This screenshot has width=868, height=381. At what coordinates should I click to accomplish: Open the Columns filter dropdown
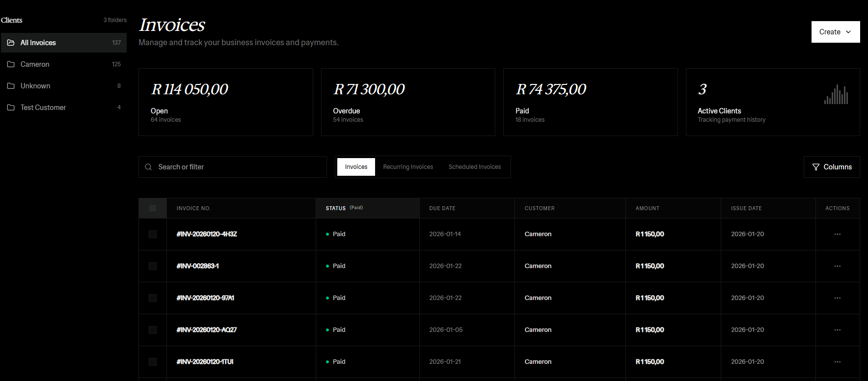coord(832,167)
